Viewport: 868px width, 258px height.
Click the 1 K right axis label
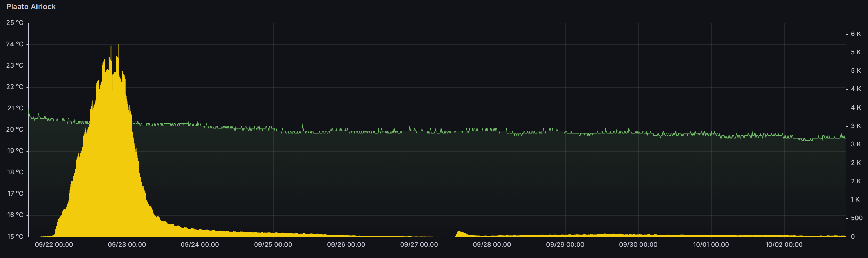[x=855, y=200]
